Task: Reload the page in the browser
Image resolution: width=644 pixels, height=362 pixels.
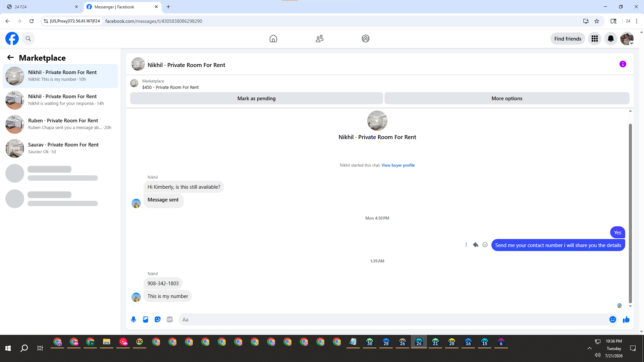Action: (32, 21)
